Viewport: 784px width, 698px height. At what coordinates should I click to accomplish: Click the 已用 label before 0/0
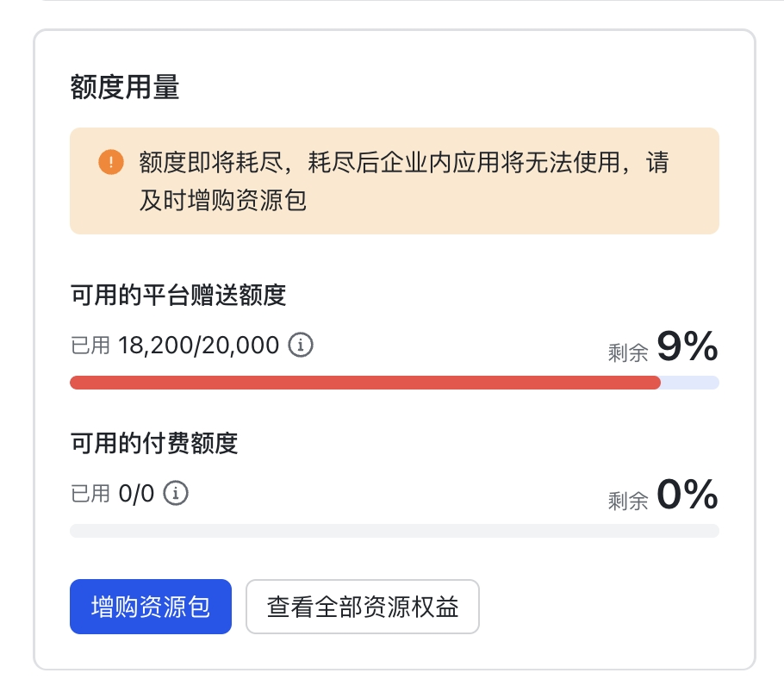pyautogui.click(x=90, y=494)
